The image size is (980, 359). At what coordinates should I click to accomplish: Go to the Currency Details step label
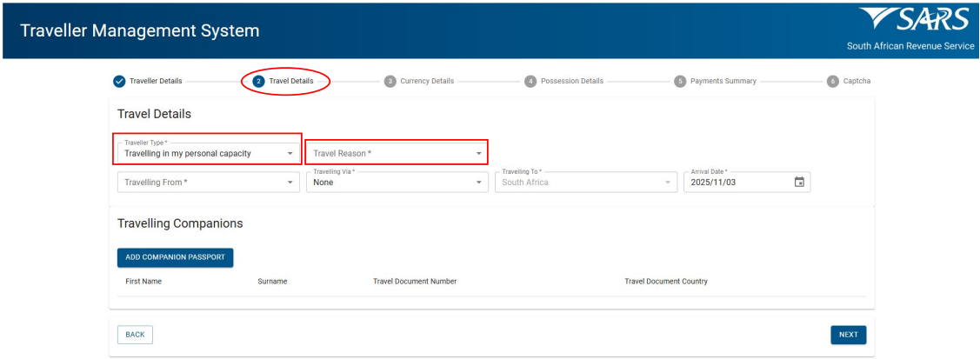pyautogui.click(x=426, y=81)
